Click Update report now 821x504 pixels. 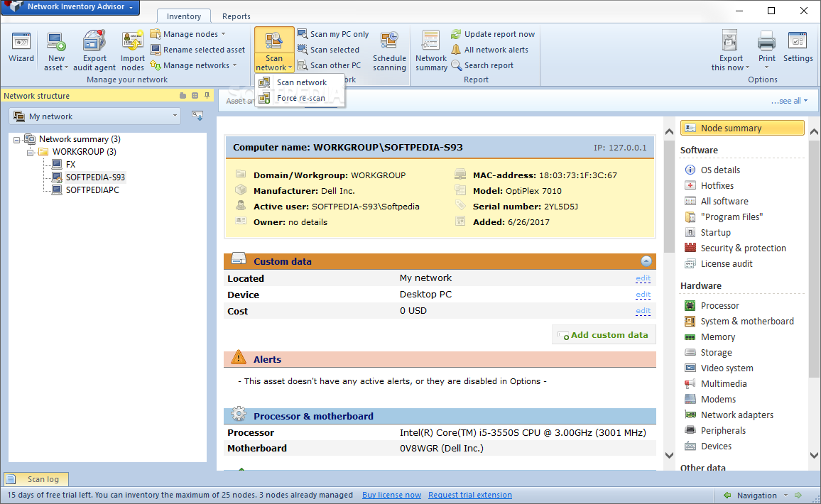click(493, 34)
